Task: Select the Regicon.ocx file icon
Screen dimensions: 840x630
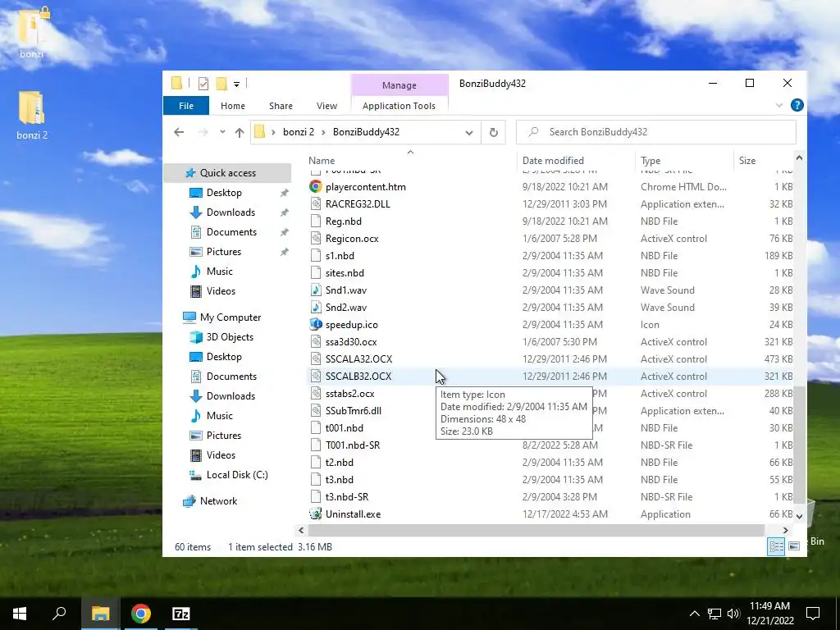Action: pyautogui.click(x=316, y=239)
